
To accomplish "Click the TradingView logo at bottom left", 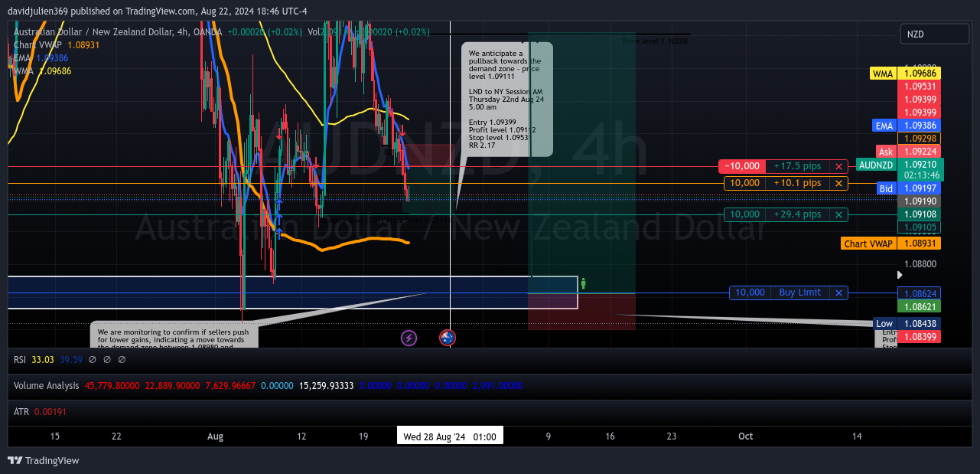I will click(44, 460).
